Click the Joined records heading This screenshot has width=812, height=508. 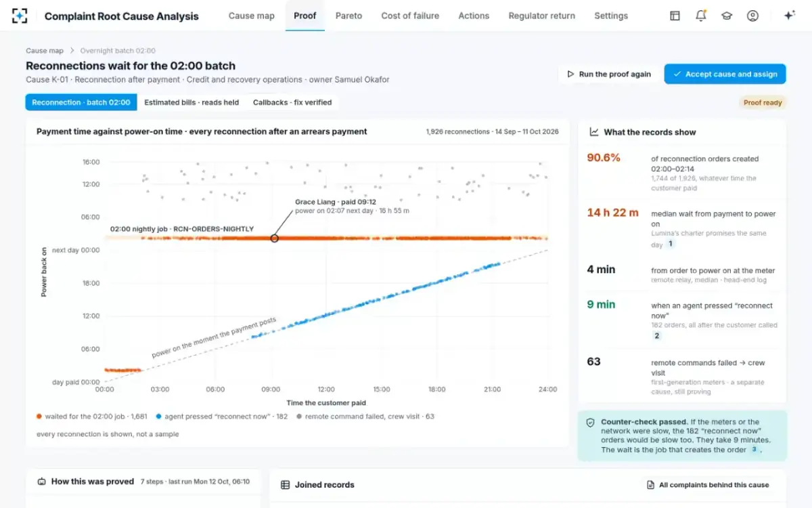pyautogui.click(x=324, y=485)
